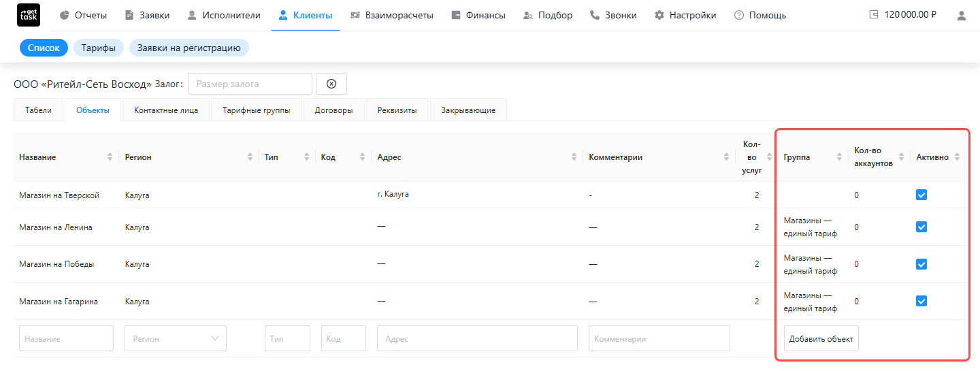Clear the deposit with the circled X icon
The width and height of the screenshot is (980, 371).
point(331,84)
